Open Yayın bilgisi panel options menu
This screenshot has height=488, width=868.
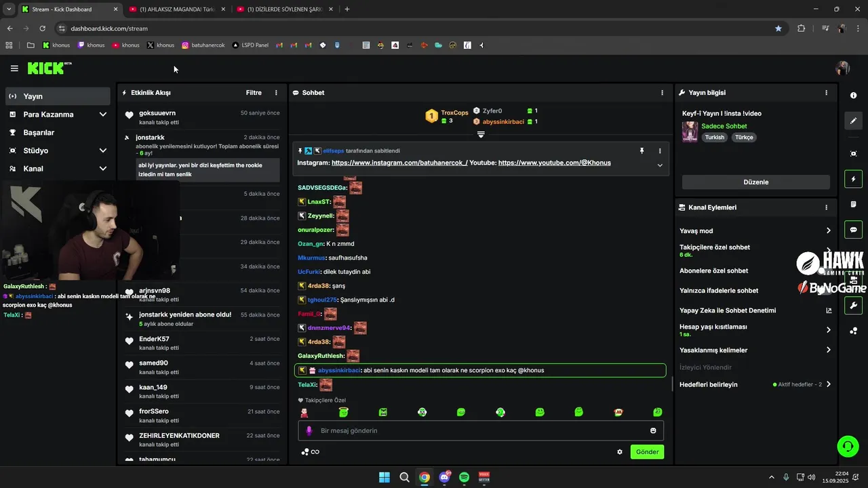pyautogui.click(x=826, y=93)
